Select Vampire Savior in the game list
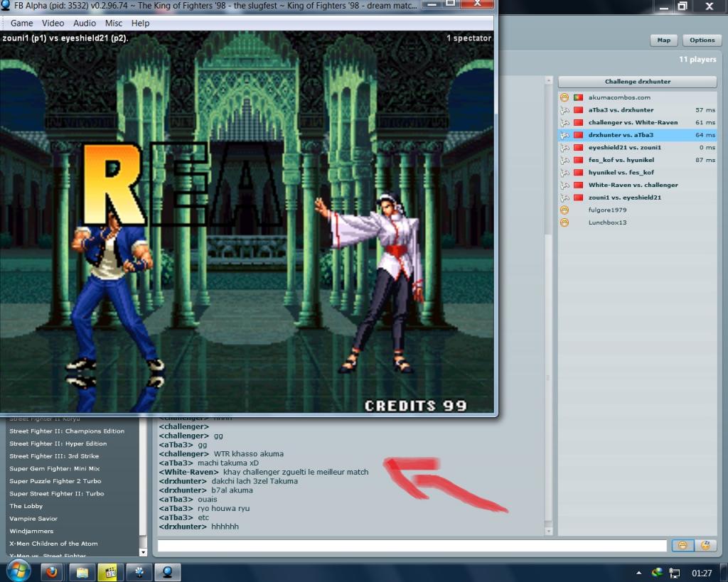Viewport: 728px width, 582px height. coord(33,519)
